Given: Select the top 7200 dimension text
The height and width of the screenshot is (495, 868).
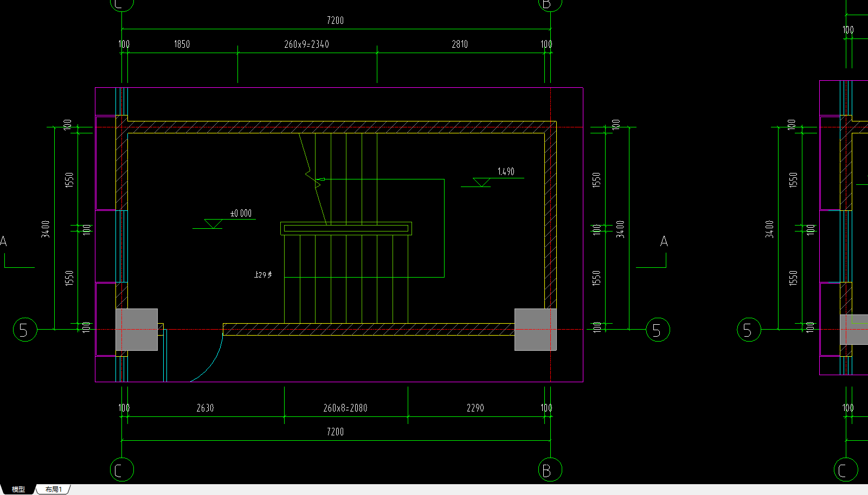Looking at the screenshot, I should coord(335,21).
